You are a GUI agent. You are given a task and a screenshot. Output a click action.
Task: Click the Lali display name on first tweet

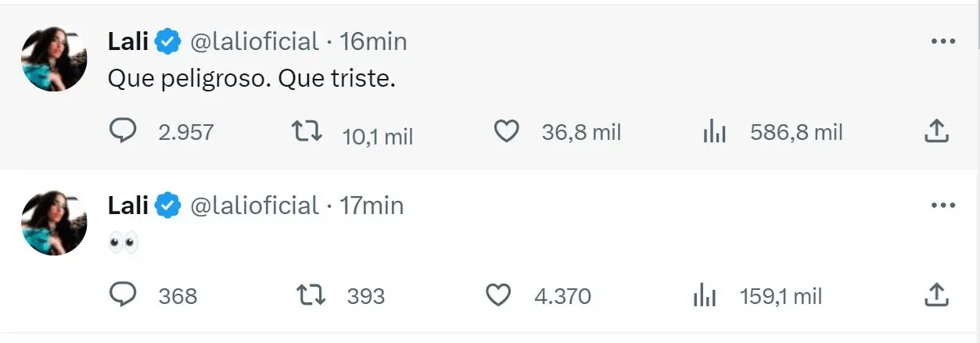pos(127,41)
